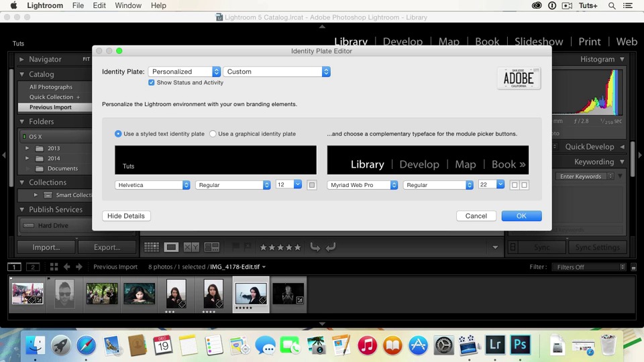
Task: Open Help menu
Action: pos(158,6)
